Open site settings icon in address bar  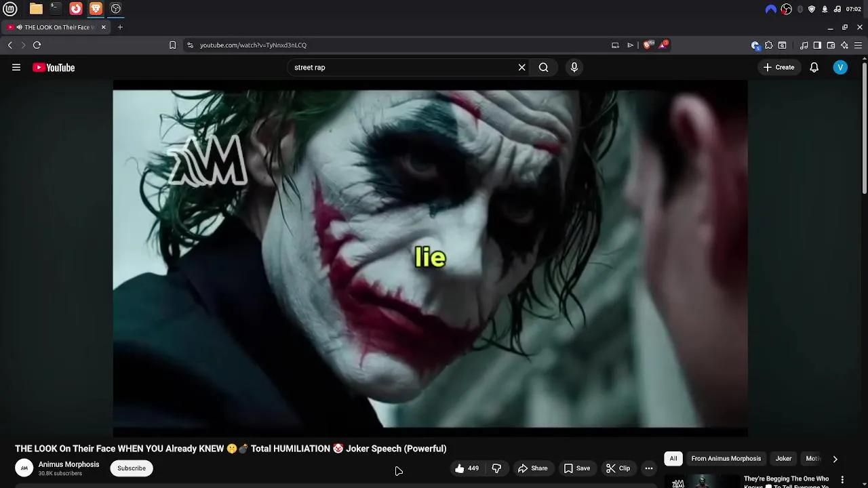point(190,45)
